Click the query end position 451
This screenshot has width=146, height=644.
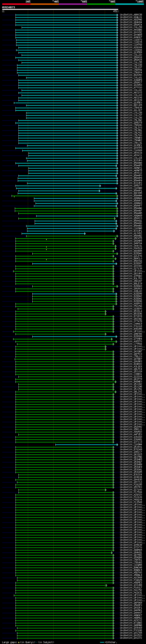pos(115,11)
